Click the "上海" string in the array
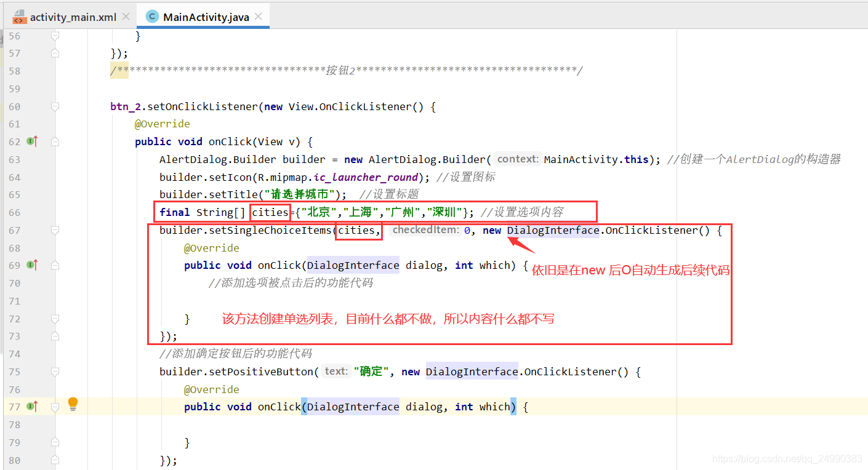 [361, 212]
